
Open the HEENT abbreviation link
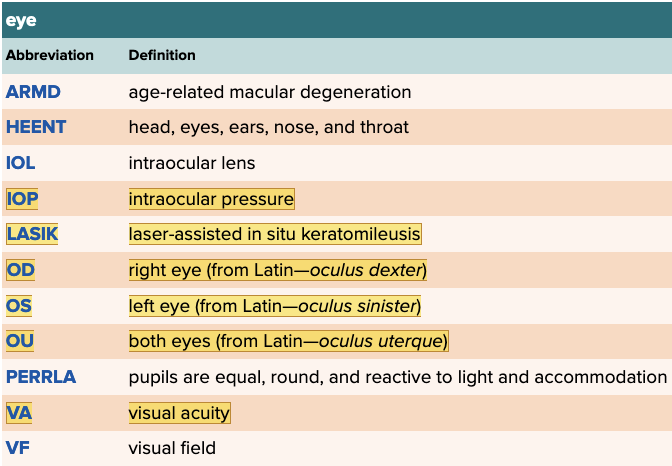tap(36, 127)
